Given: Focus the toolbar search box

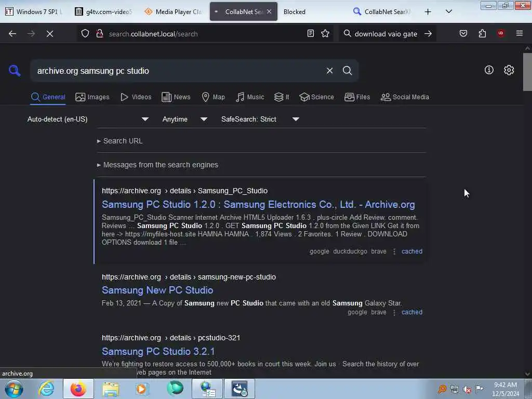Looking at the screenshot, I should (x=386, y=34).
